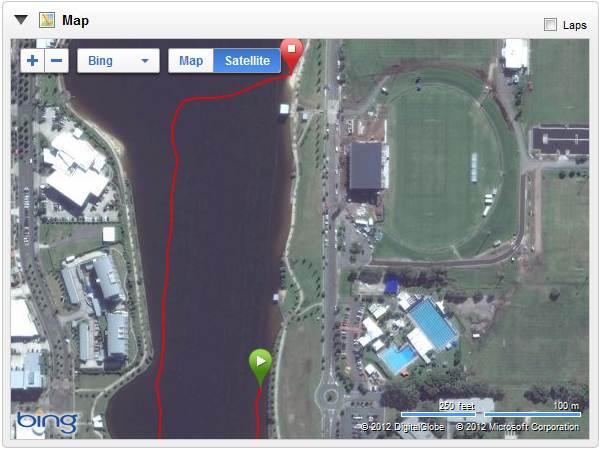Click the 250 feet scale bar
Screen dimensions: 599x451
(x=438, y=414)
